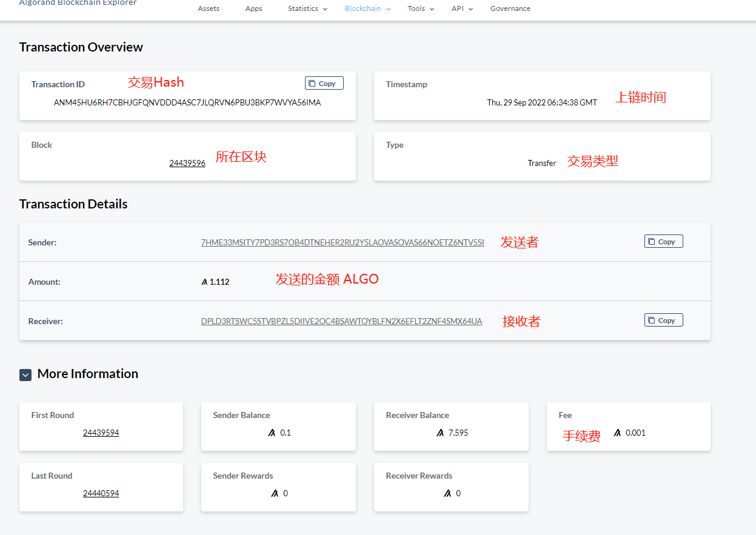Open the Apps menu item
The height and width of the screenshot is (535, 756).
pos(253,8)
